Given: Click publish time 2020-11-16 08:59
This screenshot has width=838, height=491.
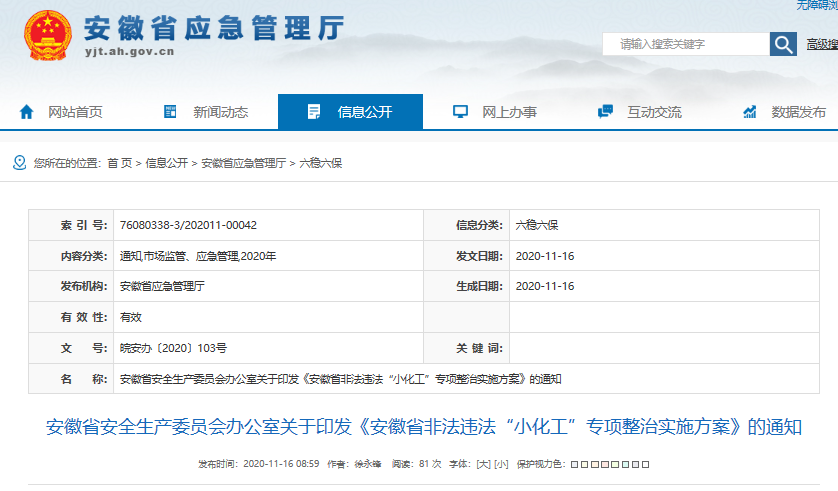Looking at the screenshot, I should tap(281, 464).
